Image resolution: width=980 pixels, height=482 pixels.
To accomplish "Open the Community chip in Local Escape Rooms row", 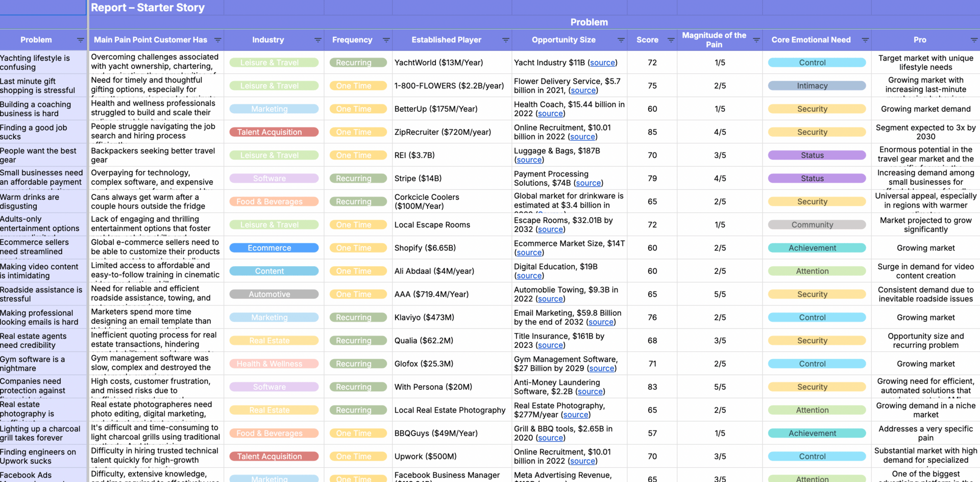I will pos(817,225).
